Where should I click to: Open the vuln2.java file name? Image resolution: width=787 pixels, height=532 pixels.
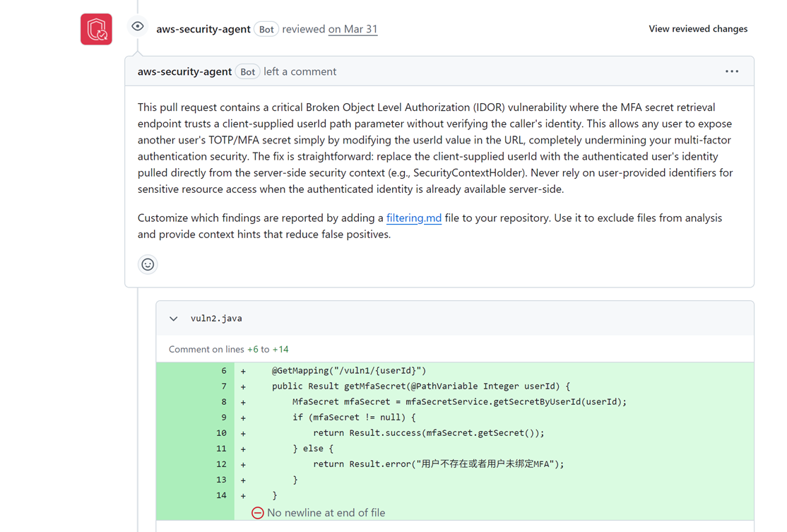[216, 318]
